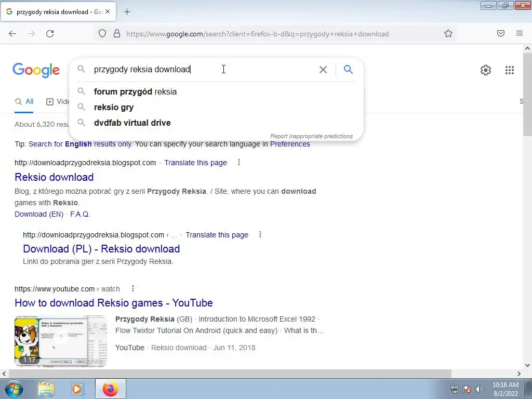Go back using the browser back arrow
532x399 pixels.
pyautogui.click(x=12, y=34)
